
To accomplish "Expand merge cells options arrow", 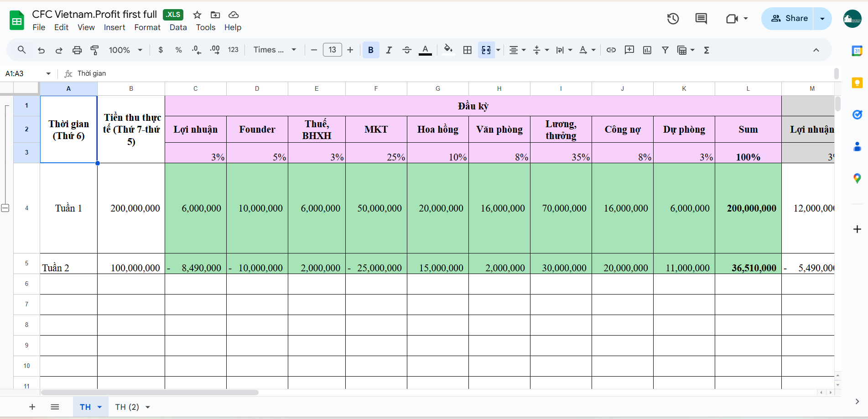I will pyautogui.click(x=498, y=50).
